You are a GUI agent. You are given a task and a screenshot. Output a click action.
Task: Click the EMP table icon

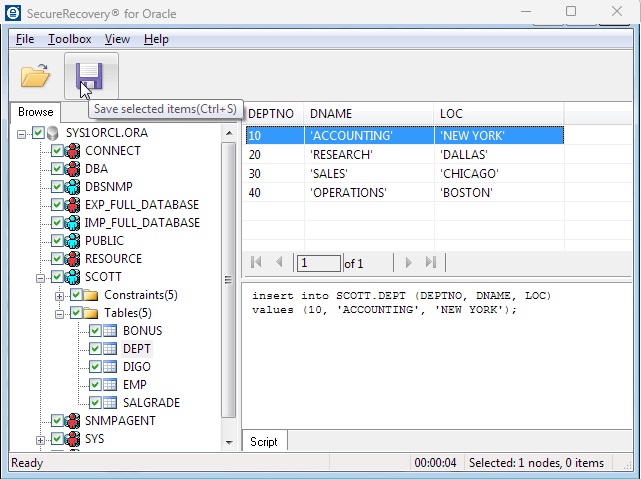point(110,385)
